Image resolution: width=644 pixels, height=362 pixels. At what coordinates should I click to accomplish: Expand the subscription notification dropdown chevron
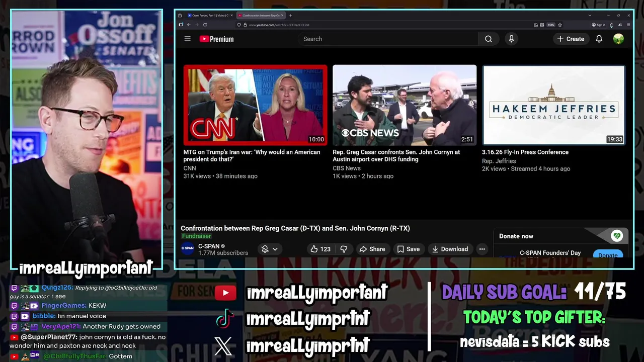(275, 249)
